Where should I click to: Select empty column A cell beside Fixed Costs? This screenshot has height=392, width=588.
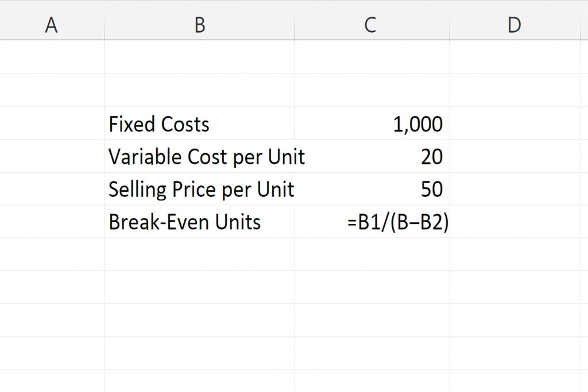click(52, 124)
